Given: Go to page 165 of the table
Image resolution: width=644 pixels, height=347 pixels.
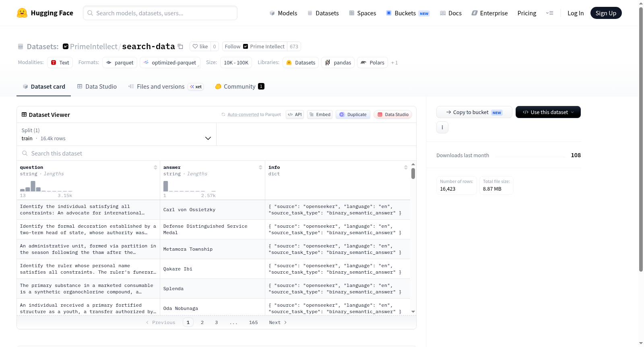Looking at the screenshot, I should [x=254, y=322].
